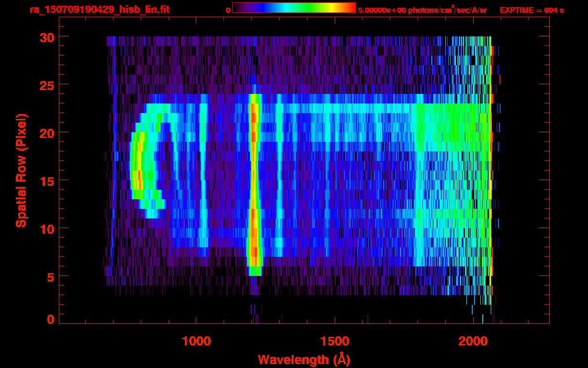
Task: Click the color bar minimum value 0
Action: 228,10
